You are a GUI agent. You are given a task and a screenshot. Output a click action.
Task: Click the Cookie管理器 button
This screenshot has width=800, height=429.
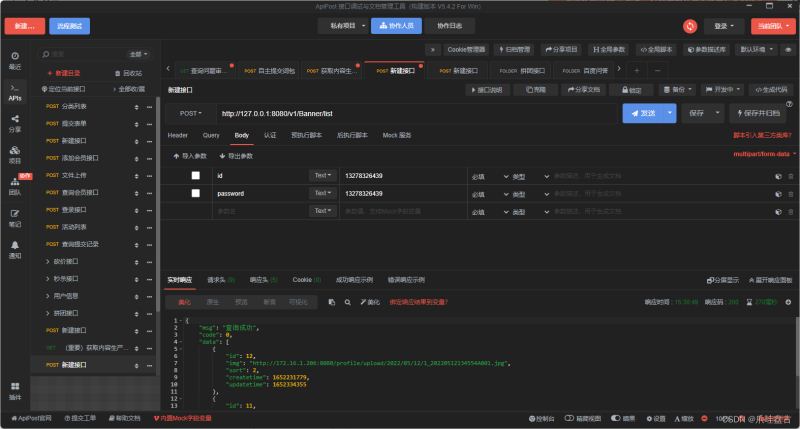click(x=465, y=48)
